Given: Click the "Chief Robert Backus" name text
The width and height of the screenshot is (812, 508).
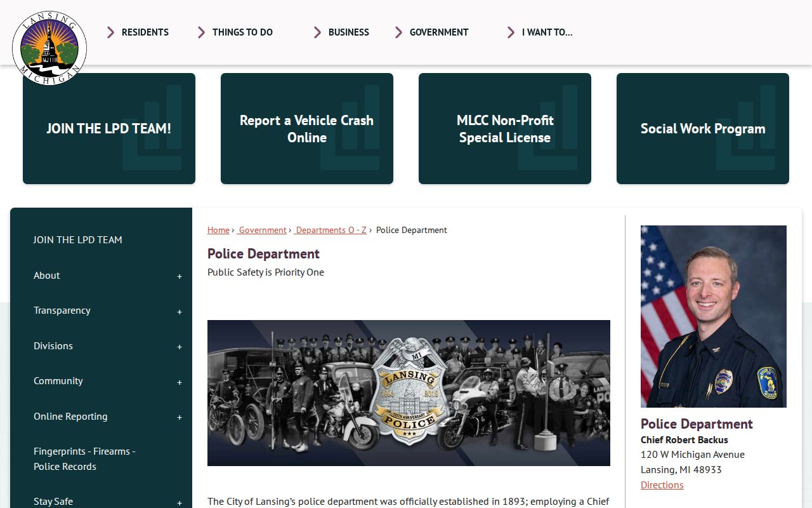Looking at the screenshot, I should click(x=684, y=440).
